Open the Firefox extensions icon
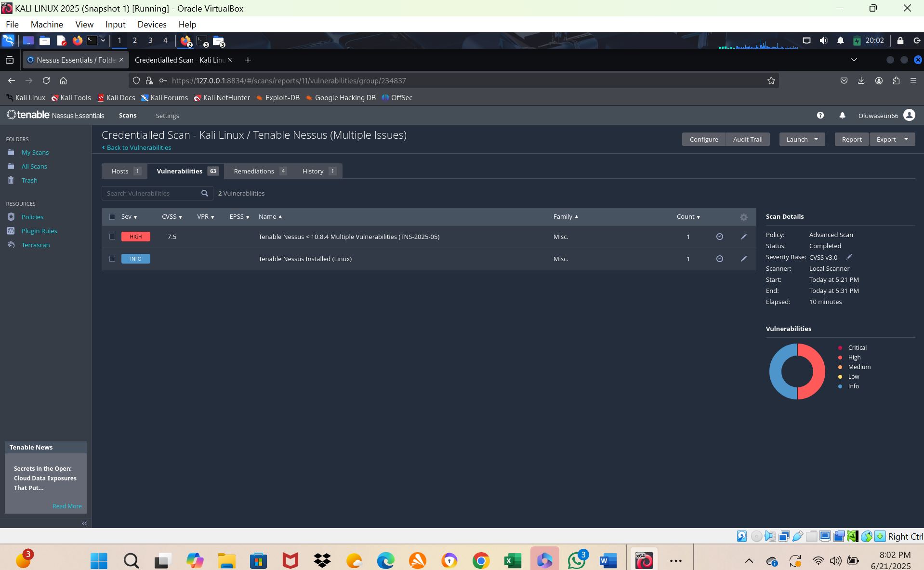 coord(896,80)
